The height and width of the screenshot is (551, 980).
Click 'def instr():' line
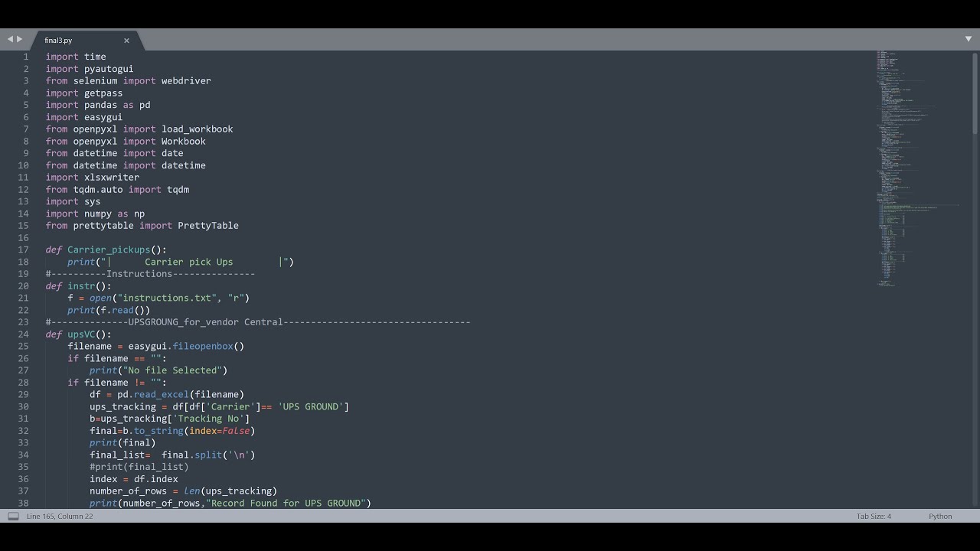click(79, 285)
